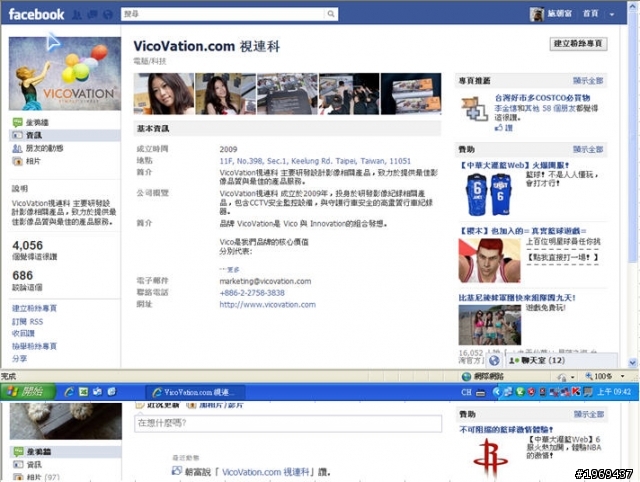
Task: Click the 建立粉絲專頁 link in left sidebar
Action: [x=34, y=309]
